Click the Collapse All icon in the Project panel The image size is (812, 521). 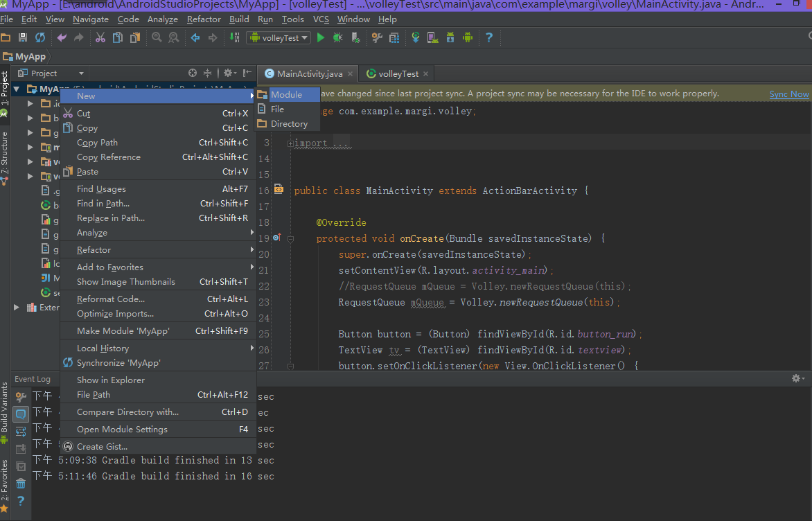207,73
